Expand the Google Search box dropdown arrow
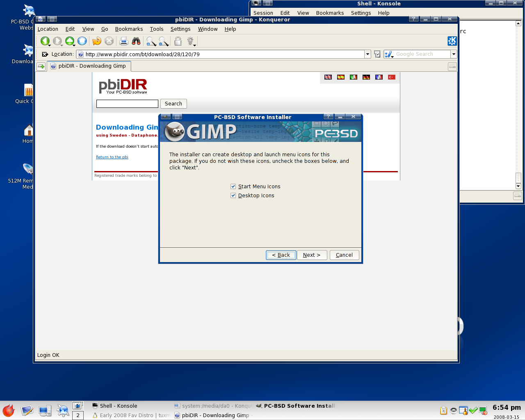Image resolution: width=525 pixels, height=420 pixels. (454, 54)
